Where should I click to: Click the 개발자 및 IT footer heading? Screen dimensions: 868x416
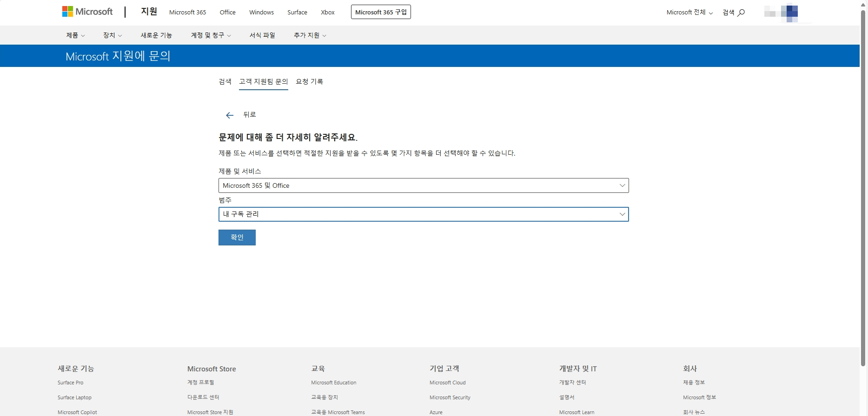click(578, 369)
